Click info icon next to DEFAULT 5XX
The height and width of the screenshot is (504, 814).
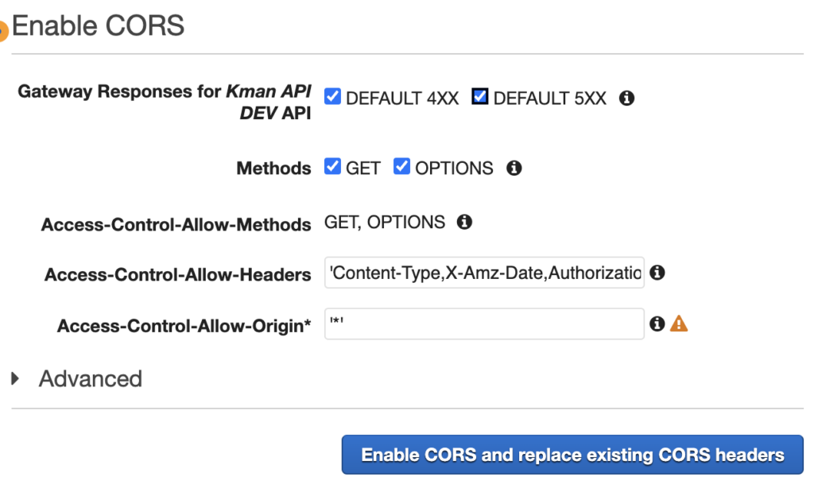coord(626,99)
